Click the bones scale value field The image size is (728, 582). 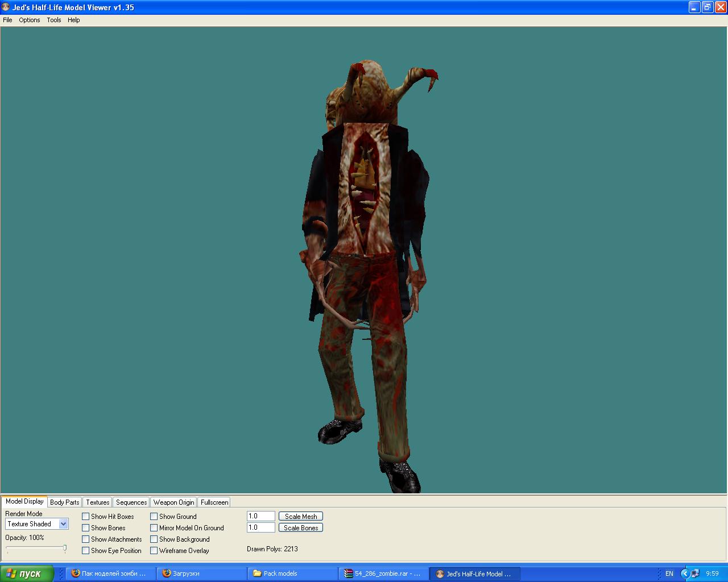261,527
